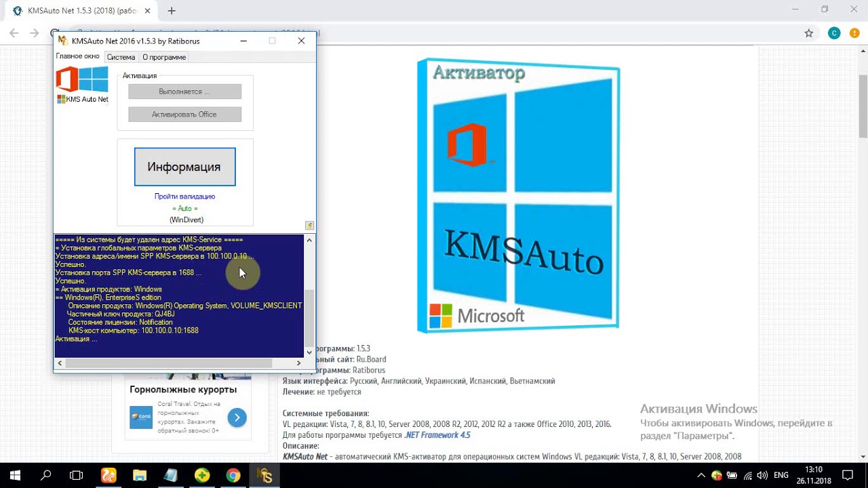
Task: Click log line 'KMS-хост компьютер: 100.100.0.10:1688'
Action: [133, 331]
